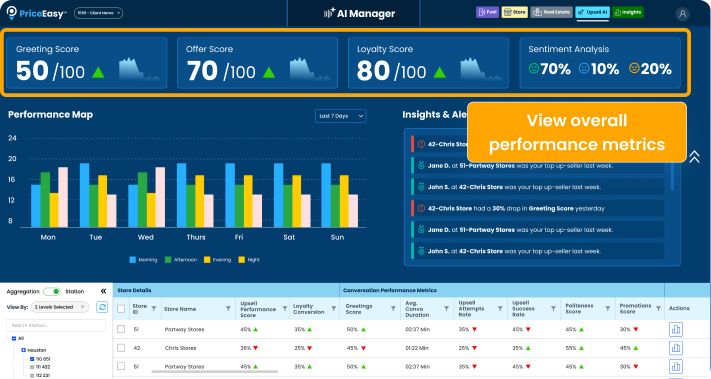711x379 pixels.
Task: Open the 30% drop in Greeting Score alert
Action: (537, 209)
